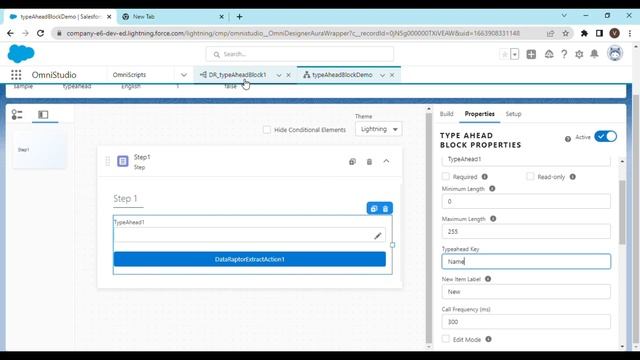Open the notifications bell

point(594,54)
